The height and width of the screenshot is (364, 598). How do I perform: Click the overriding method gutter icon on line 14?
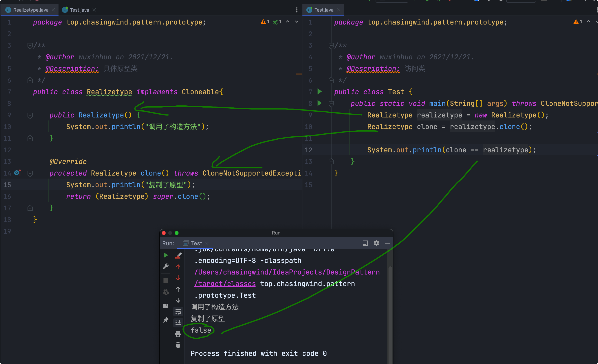pyautogui.click(x=18, y=173)
